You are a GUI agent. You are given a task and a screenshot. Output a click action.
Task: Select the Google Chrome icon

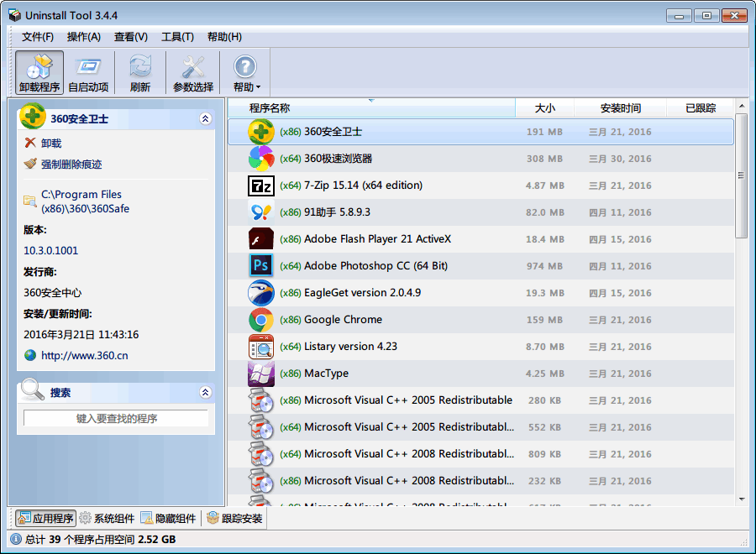tap(261, 320)
